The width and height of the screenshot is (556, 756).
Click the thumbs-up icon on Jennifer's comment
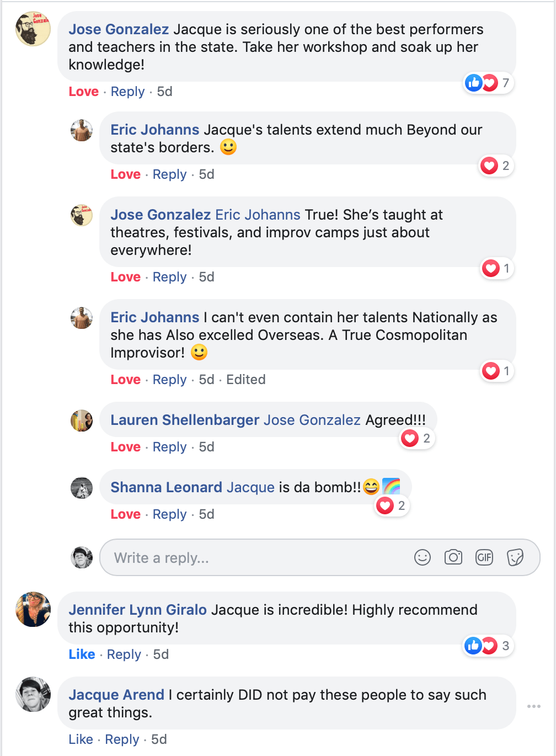473,645
